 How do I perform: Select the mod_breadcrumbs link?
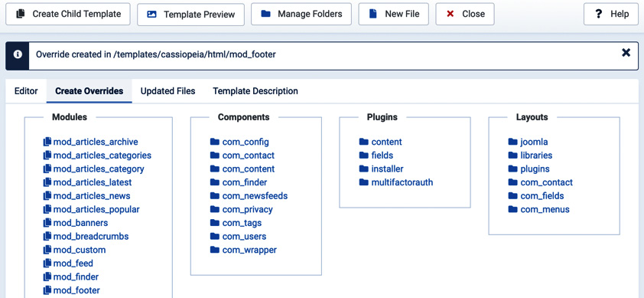[x=91, y=237]
